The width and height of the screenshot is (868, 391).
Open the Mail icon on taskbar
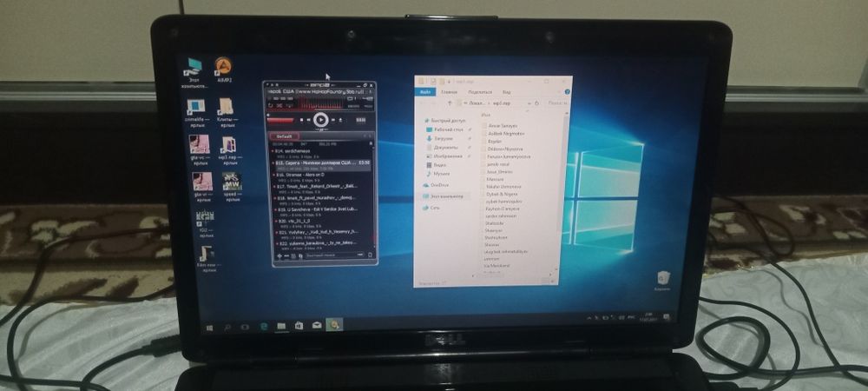(317, 326)
